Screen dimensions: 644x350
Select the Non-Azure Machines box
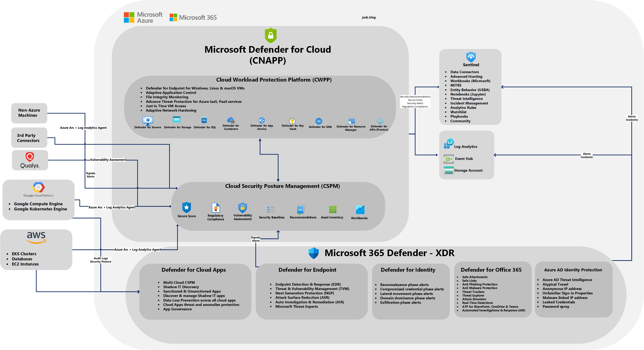point(29,113)
